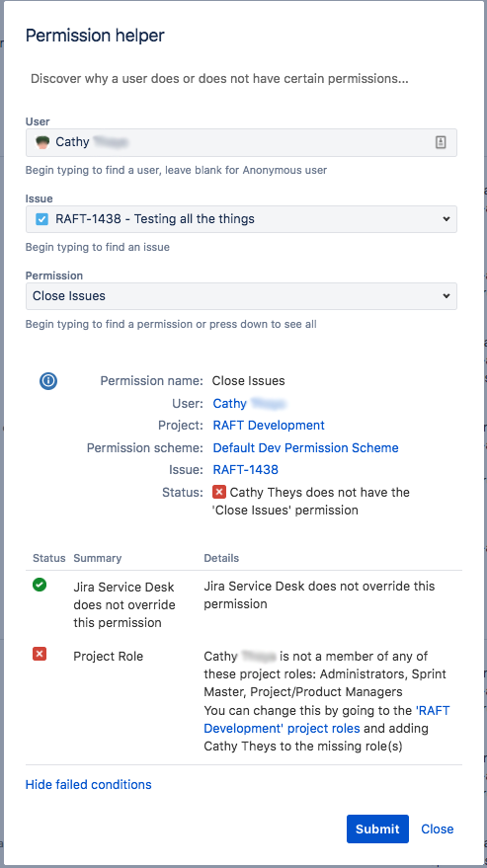The image size is (487, 868).
Task: Open 'RAFT Development' project roles link
Action: pos(327,719)
